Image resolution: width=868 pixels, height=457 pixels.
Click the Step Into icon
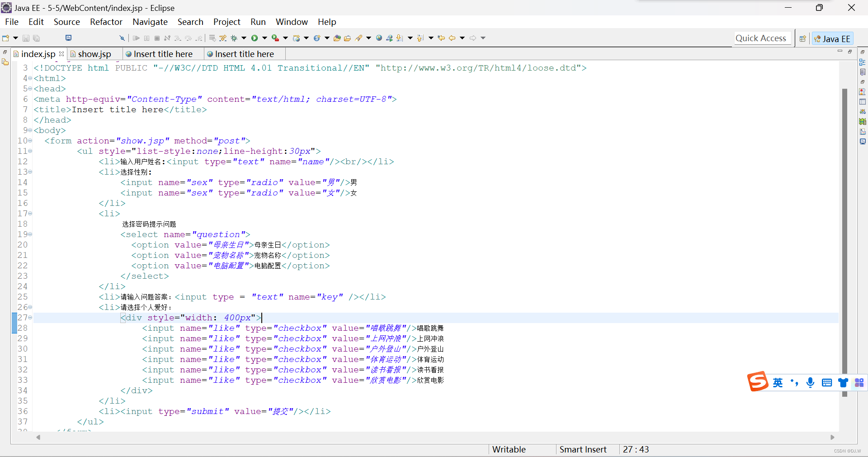[178, 38]
